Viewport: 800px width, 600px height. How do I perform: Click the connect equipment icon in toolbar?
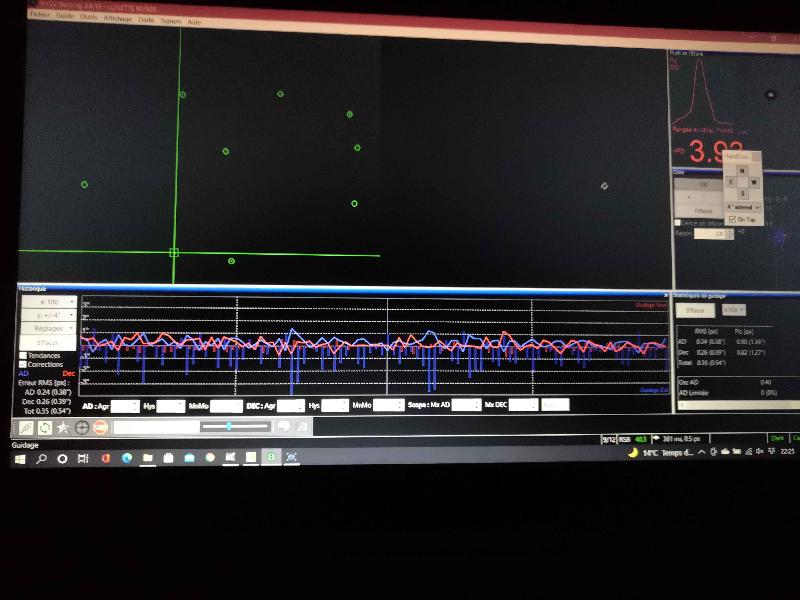(26, 428)
